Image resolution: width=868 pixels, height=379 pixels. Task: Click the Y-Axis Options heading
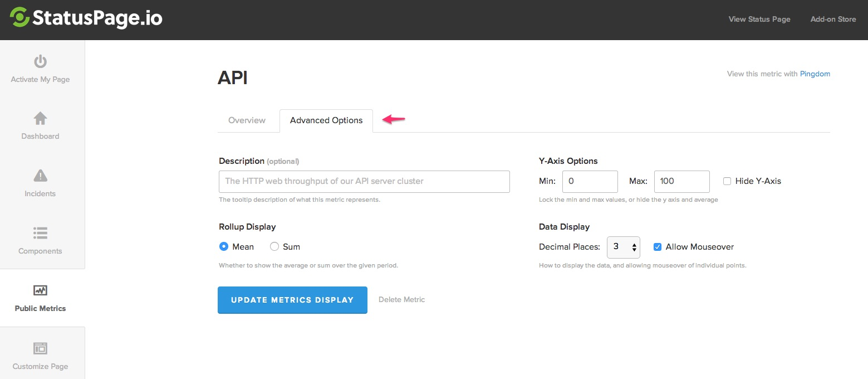coord(568,161)
